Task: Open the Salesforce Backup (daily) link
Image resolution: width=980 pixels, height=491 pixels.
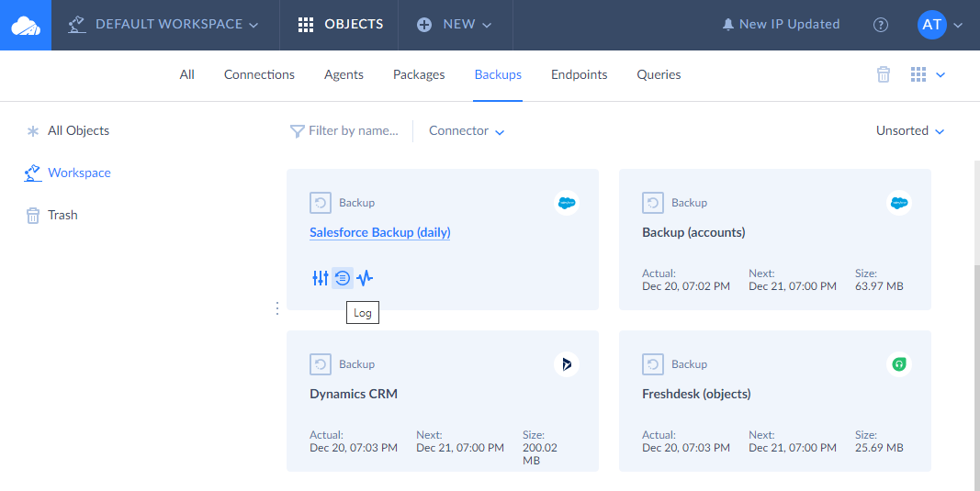Action: tap(380, 232)
